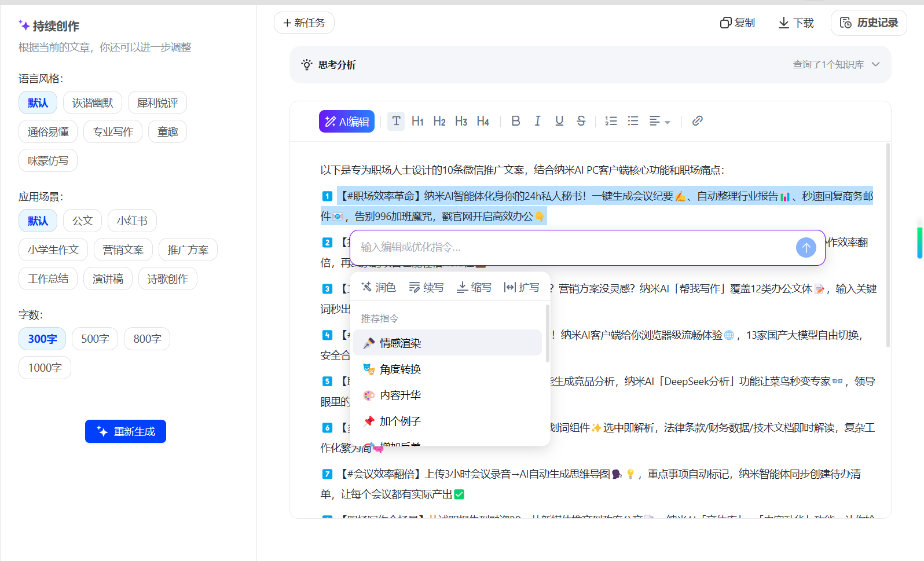This screenshot has width=924, height=561.
Task: Click the 思考分析 lightbulb icon
Action: (307, 65)
